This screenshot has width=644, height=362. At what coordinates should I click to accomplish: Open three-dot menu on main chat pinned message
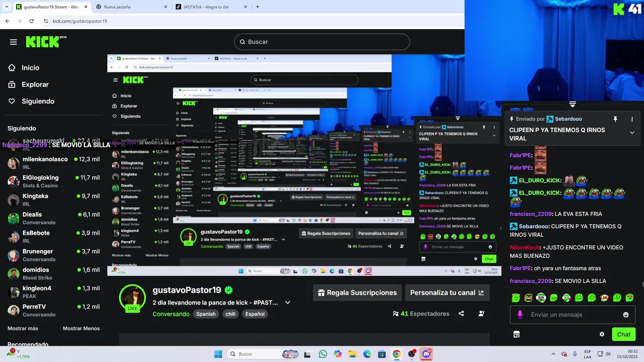[x=632, y=119]
